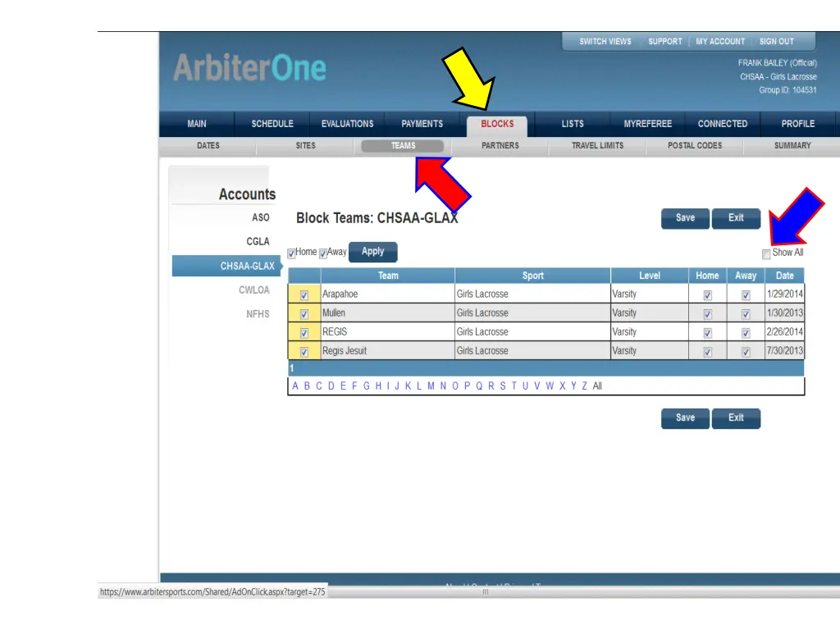840x630 pixels.
Task: Toggle the Home filter checkbox
Action: pos(291,253)
